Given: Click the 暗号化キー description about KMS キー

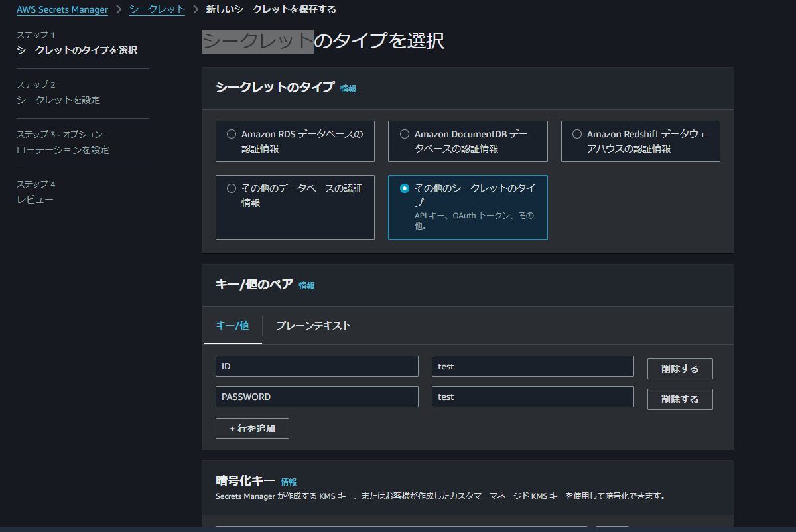Looking at the screenshot, I should click(x=440, y=496).
